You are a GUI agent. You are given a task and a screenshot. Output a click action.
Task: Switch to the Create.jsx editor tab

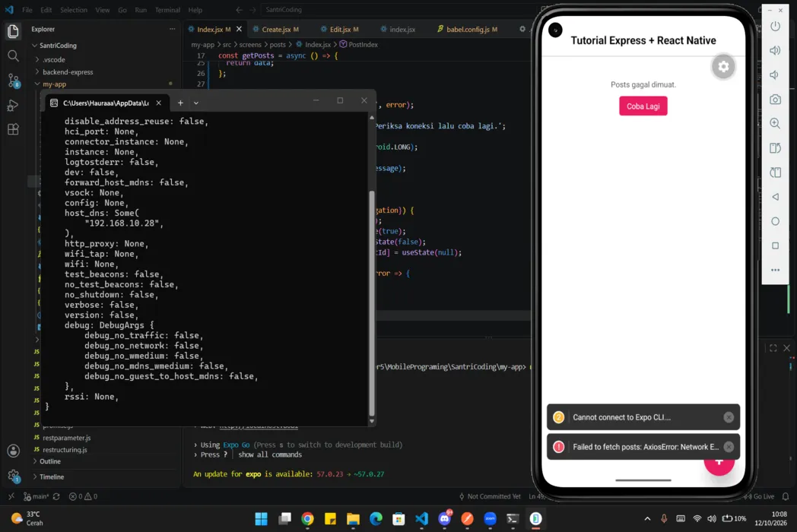(x=275, y=30)
